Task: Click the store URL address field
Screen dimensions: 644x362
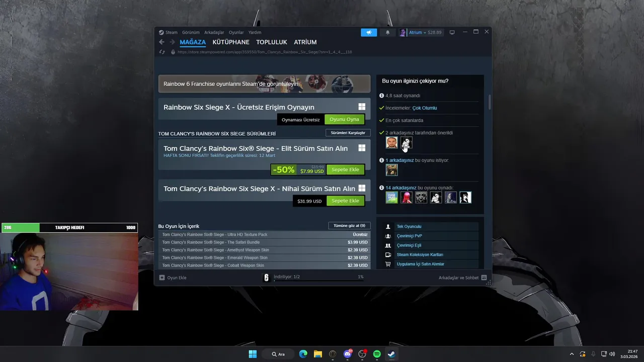Action: pyautogui.click(x=265, y=52)
